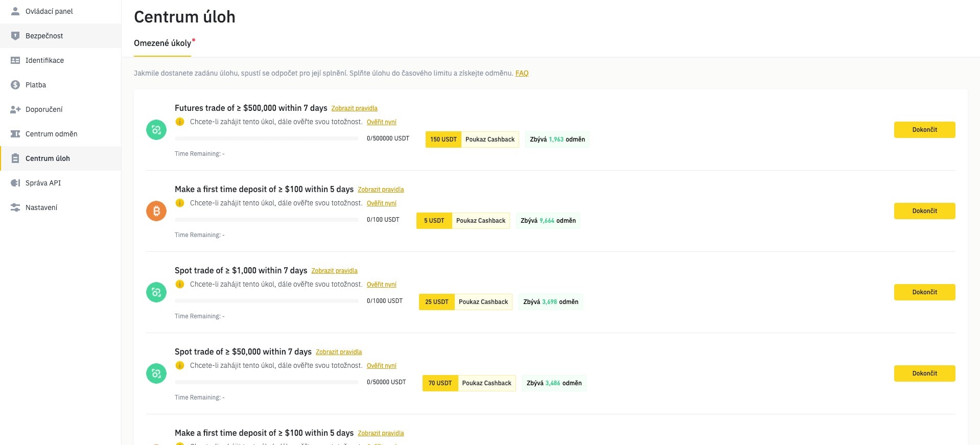The height and width of the screenshot is (445, 980).
Task: Click the 0/100 USDT deposit progress bar
Action: [266, 220]
